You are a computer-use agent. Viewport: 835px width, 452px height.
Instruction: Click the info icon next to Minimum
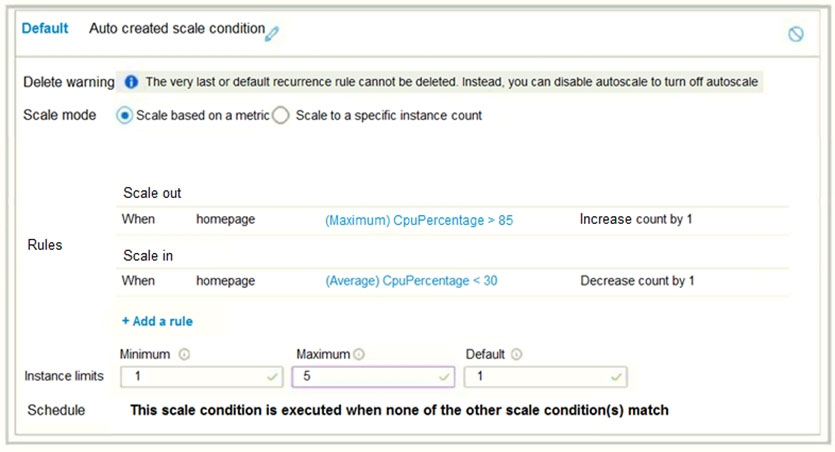[183, 354]
